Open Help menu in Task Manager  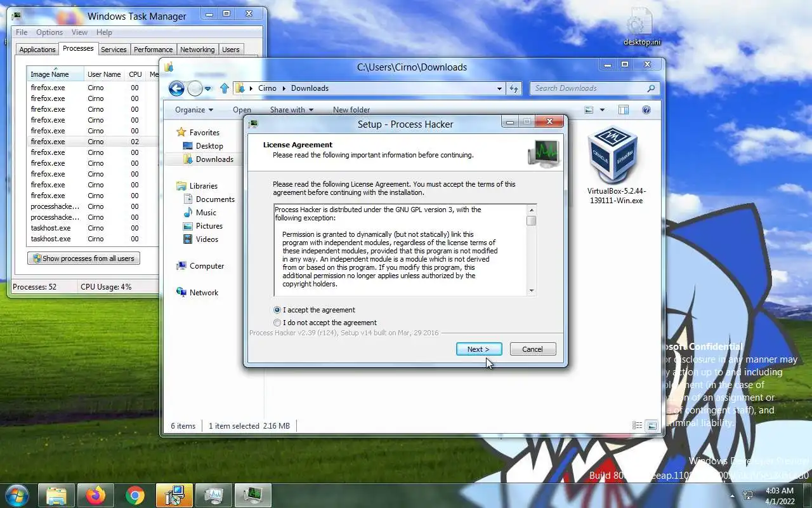point(104,32)
